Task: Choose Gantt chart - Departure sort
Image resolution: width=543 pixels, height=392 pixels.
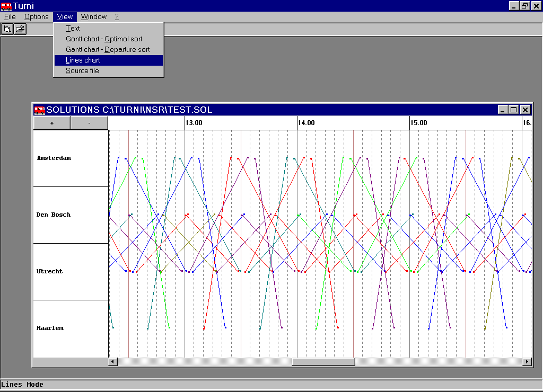Action: click(108, 49)
